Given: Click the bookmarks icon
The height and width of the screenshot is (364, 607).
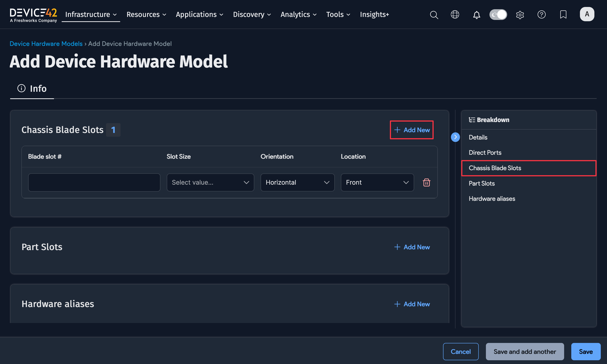Looking at the screenshot, I should (563, 14).
